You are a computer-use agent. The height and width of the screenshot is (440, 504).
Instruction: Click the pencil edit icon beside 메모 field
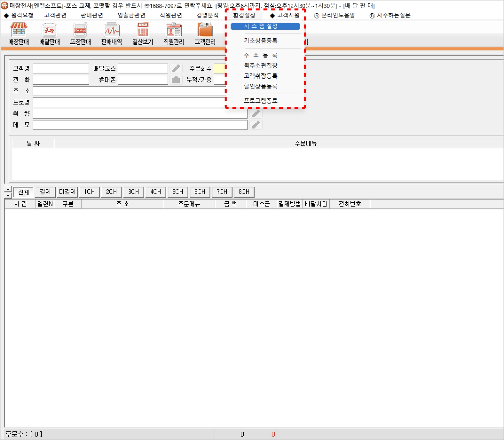click(x=256, y=125)
